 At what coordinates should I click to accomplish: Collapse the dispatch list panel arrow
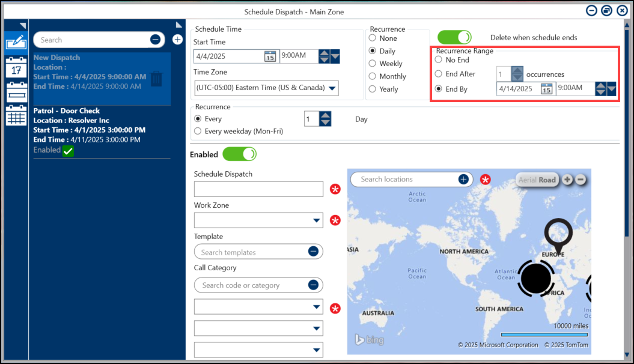tap(178, 25)
